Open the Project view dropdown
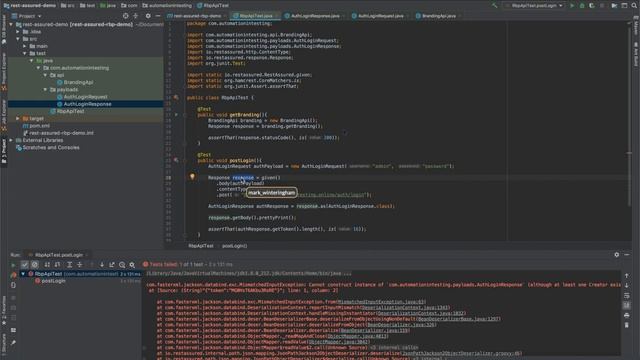 coord(27,16)
